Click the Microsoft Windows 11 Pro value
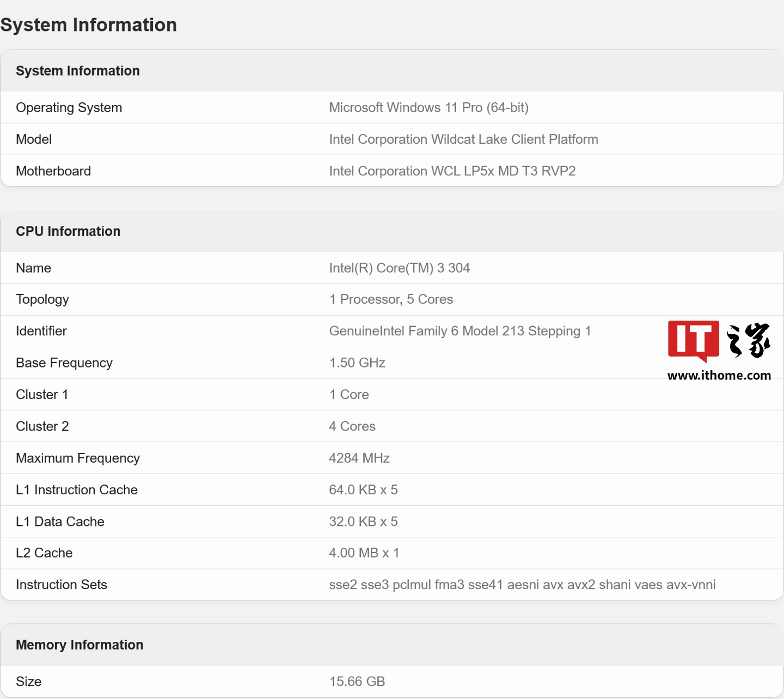The image size is (784, 699). pos(428,108)
